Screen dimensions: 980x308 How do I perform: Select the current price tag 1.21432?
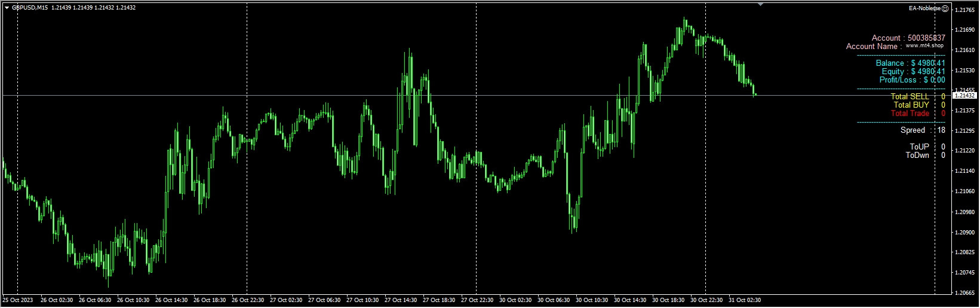pyautogui.click(x=964, y=95)
